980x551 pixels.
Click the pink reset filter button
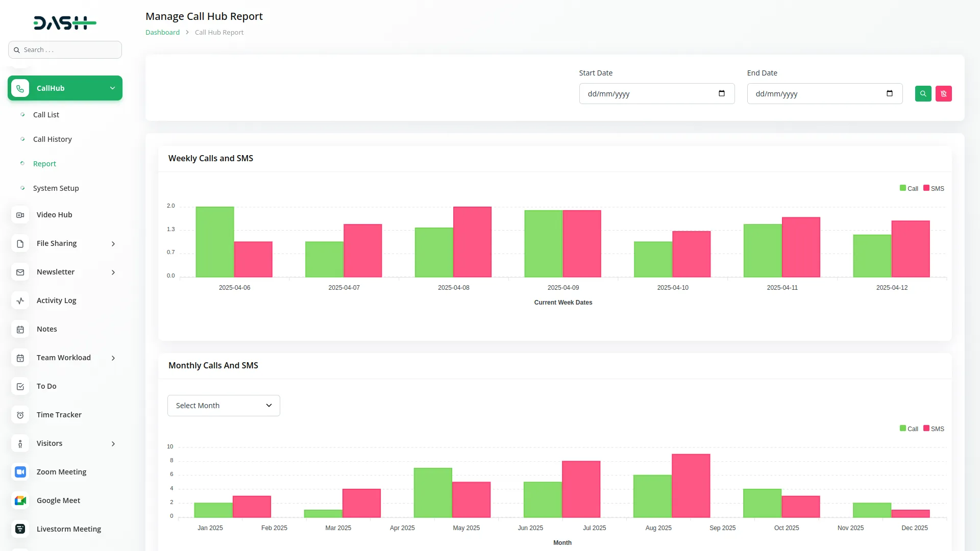point(943,94)
